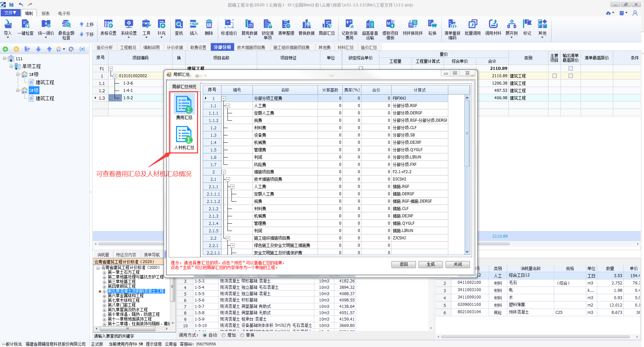Open 标准组价 standard pricing tool
Viewport: 644px width, 347px height.
click(229, 27)
